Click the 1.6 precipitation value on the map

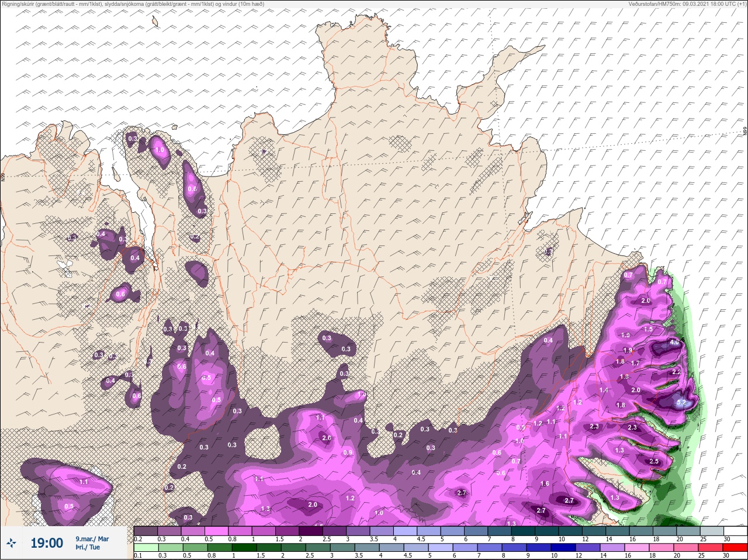[545, 483]
